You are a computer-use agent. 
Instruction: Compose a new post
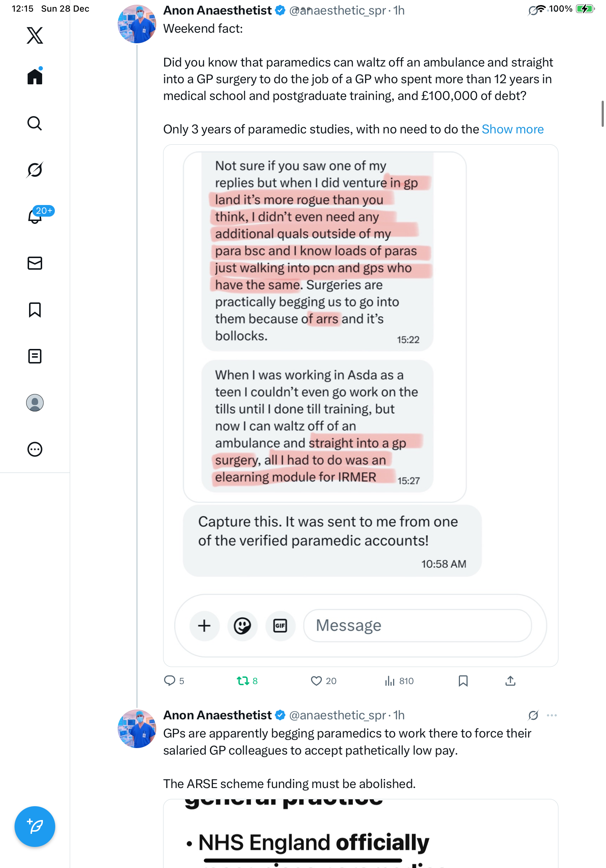click(x=35, y=827)
